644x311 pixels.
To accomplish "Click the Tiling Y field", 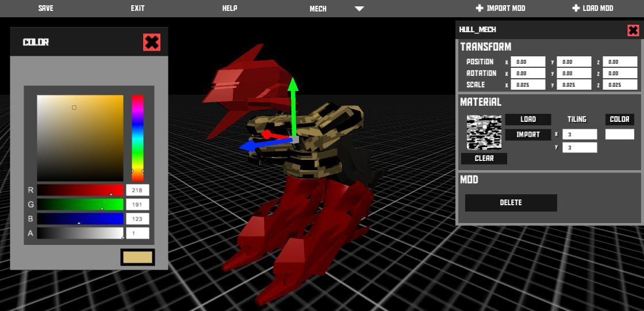I will tap(580, 148).
